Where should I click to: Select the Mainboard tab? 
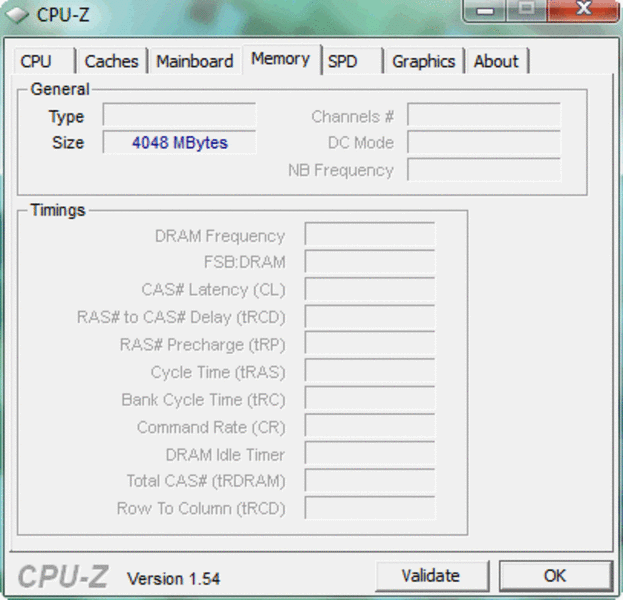(x=195, y=61)
